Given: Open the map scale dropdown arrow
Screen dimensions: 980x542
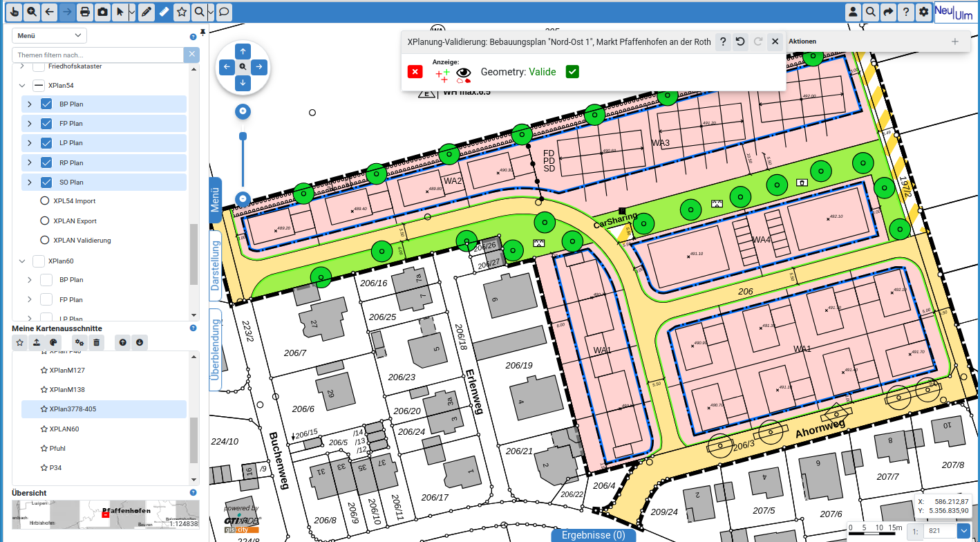Looking at the screenshot, I should (x=964, y=531).
